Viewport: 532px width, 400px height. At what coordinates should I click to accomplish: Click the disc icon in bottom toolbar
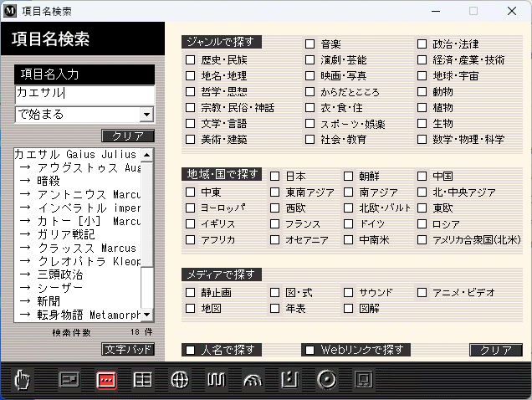(x=327, y=380)
